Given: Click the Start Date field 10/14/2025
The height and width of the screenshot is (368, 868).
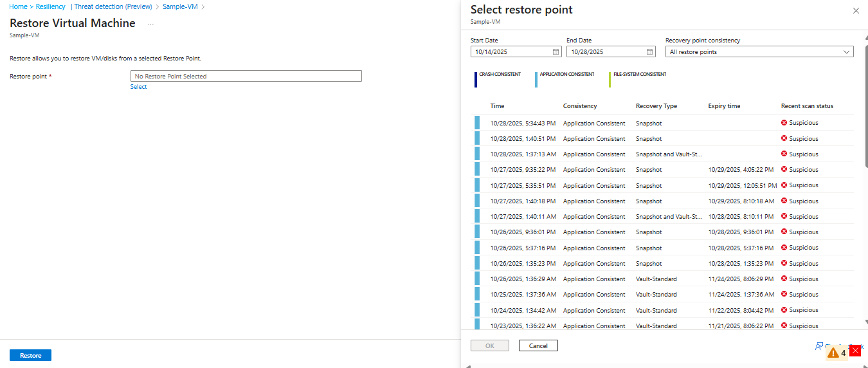Looking at the screenshot, I should pos(516,52).
